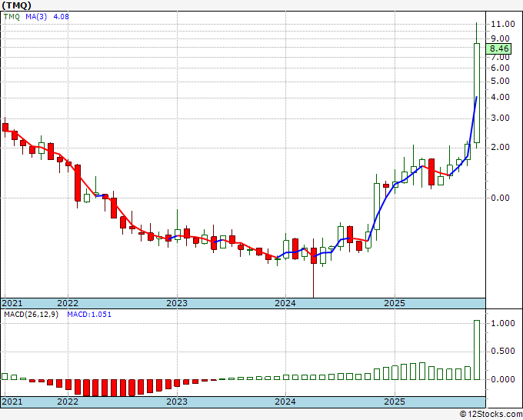
Task: Click the 9.00 price axis label
Action: (x=500, y=38)
